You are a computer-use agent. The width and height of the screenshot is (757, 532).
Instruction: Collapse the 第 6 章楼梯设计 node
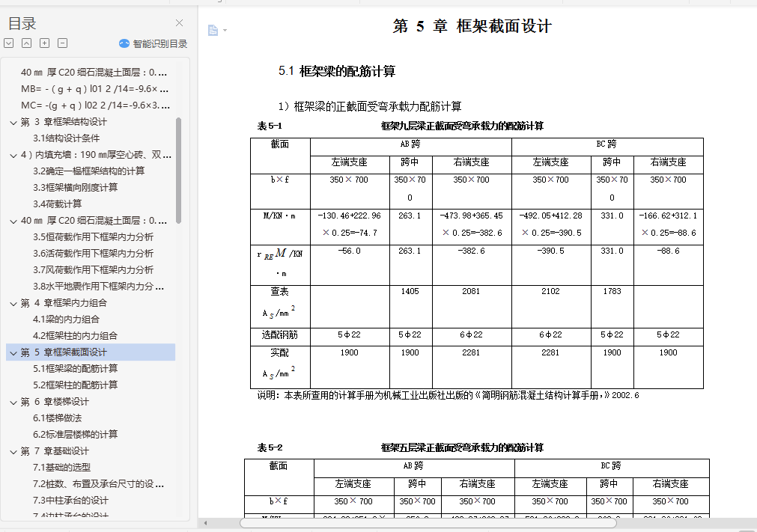13,403
